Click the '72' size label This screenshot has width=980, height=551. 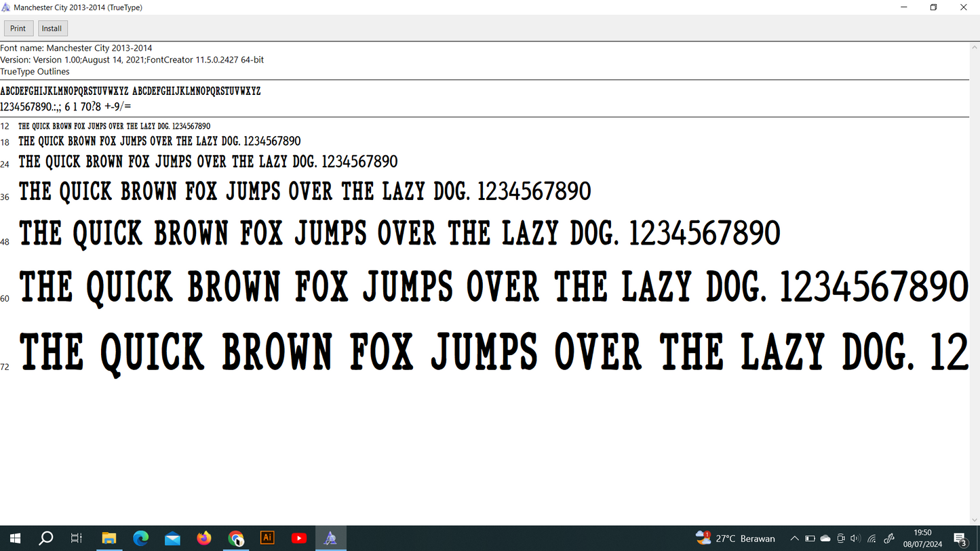coord(5,367)
